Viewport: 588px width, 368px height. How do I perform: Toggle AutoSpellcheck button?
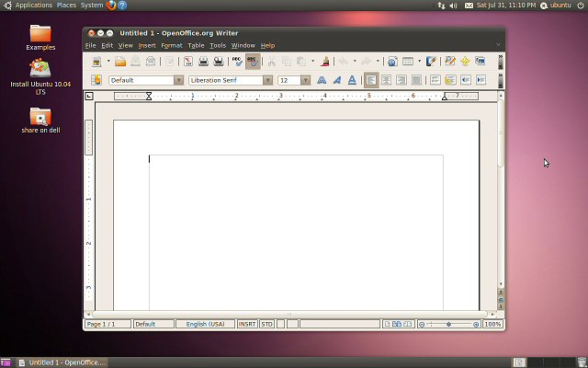pos(253,62)
